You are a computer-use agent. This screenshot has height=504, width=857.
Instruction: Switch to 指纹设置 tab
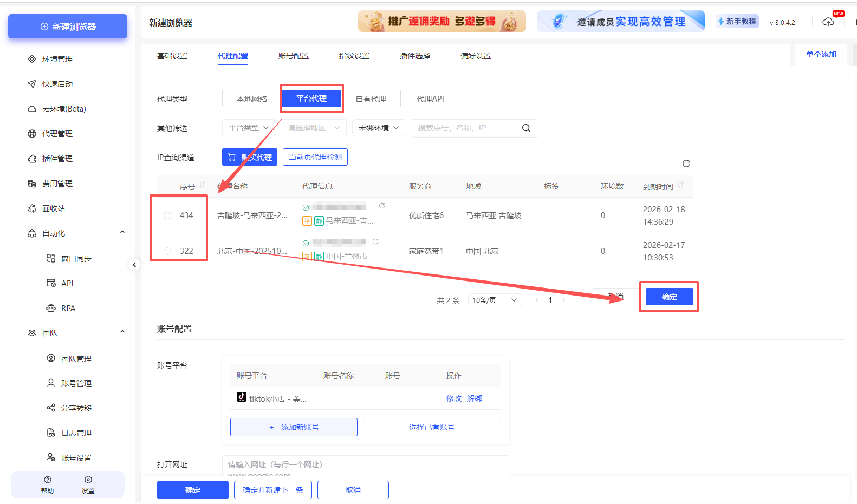354,56
